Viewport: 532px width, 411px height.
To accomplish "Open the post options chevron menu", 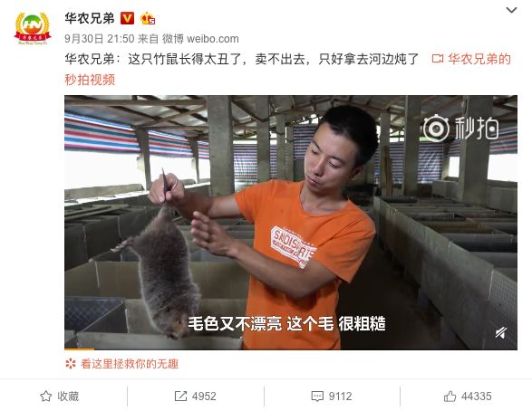I will point(511,10).
